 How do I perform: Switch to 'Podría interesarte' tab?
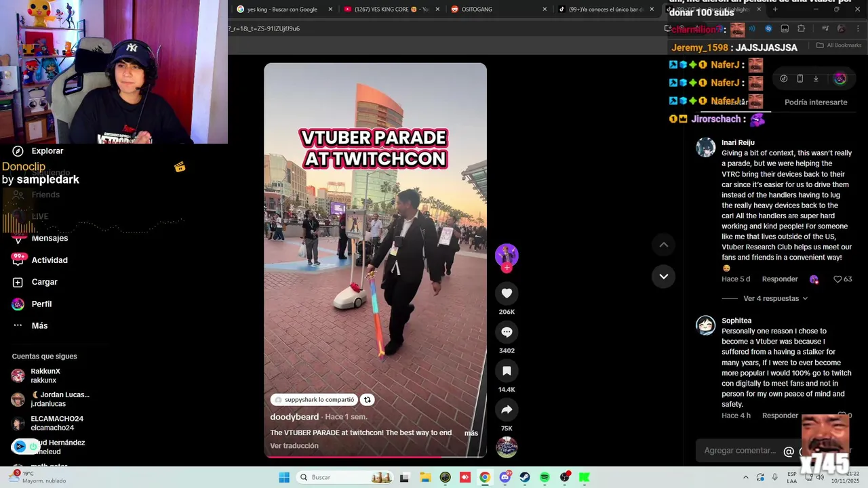[x=816, y=102]
